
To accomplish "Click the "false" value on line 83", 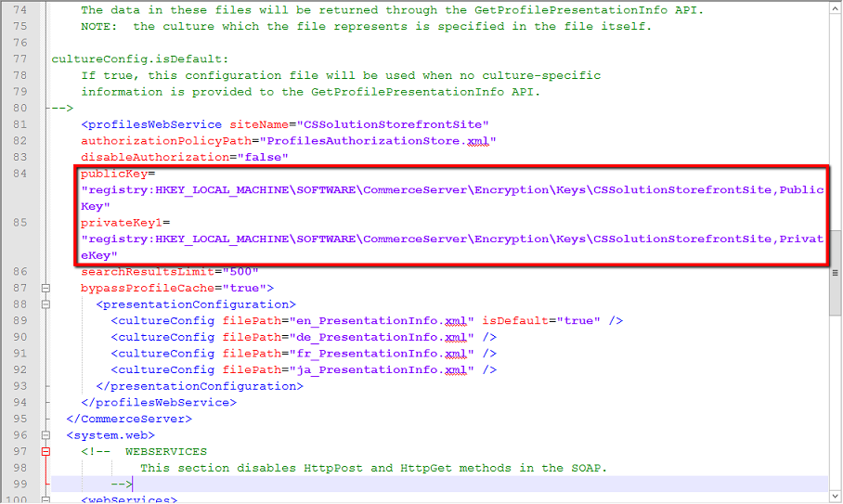I will 263,158.
